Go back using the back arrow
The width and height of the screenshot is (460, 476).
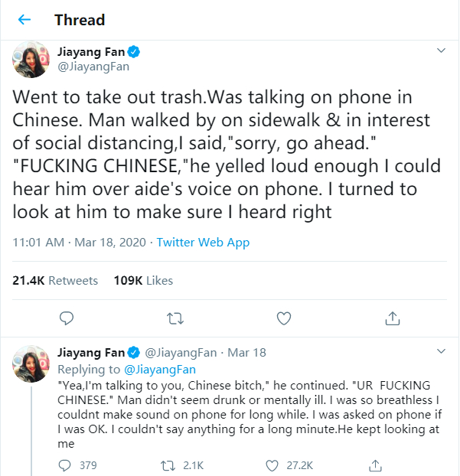[25, 20]
